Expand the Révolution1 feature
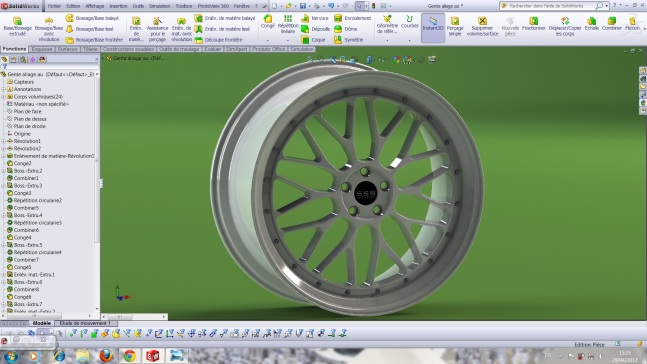The height and width of the screenshot is (364, 647). pos(4,141)
